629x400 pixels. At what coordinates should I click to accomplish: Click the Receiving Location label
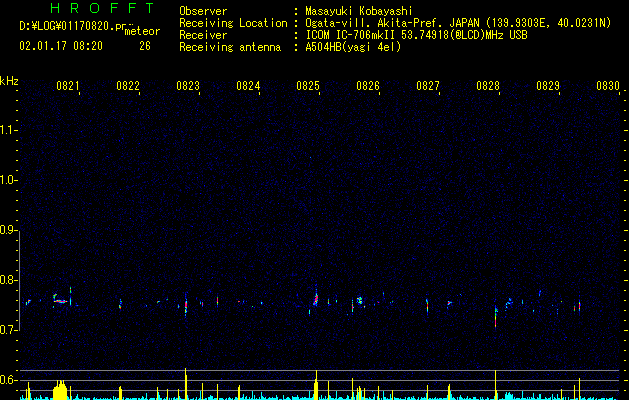click(233, 23)
